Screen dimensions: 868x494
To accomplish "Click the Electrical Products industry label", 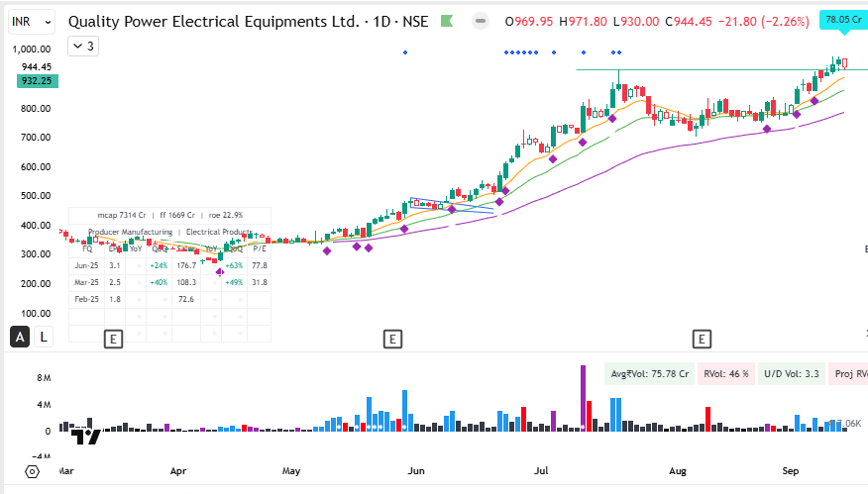I will click(219, 232).
